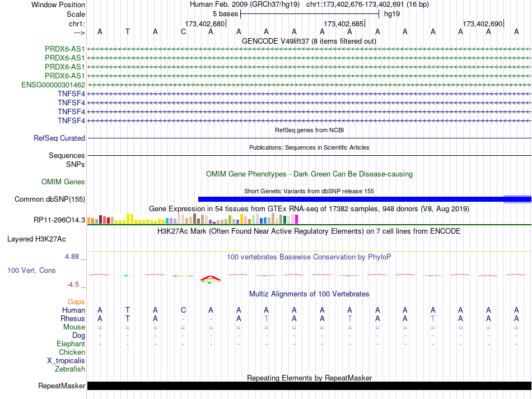
Task: Click the SNPs track label
Action: pyautogui.click(x=76, y=164)
